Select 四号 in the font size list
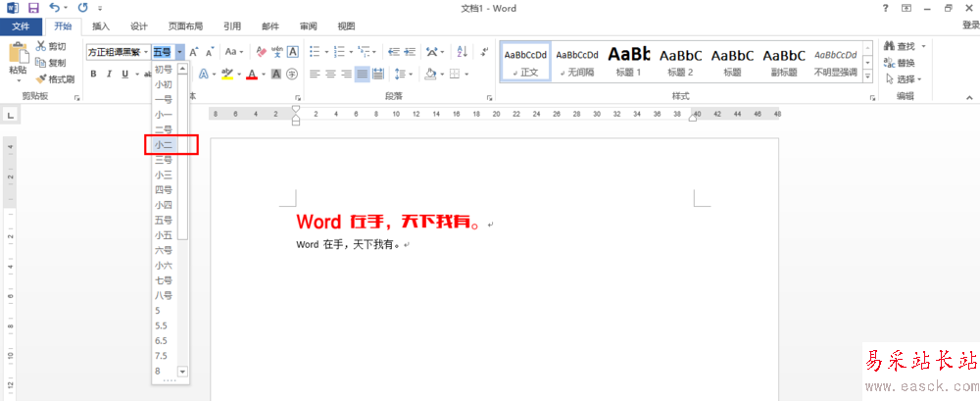Screen dimensions: 980x401 [165, 189]
